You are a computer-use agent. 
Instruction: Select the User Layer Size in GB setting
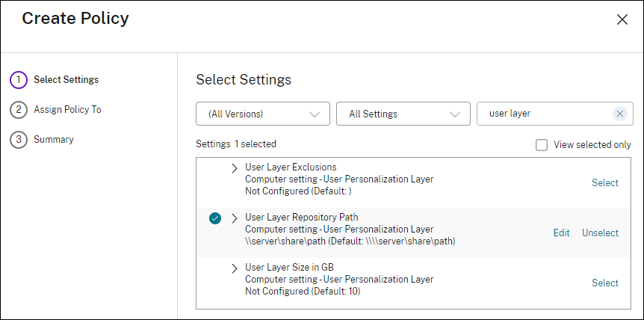(604, 283)
